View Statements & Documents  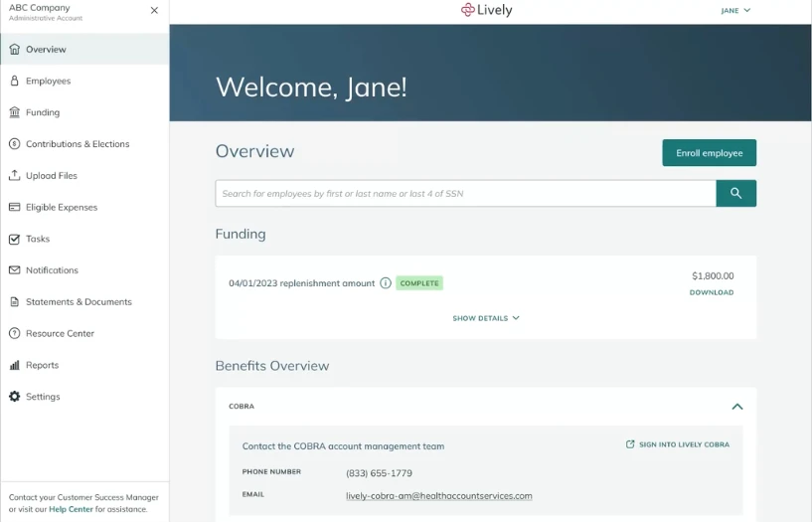pos(84,302)
